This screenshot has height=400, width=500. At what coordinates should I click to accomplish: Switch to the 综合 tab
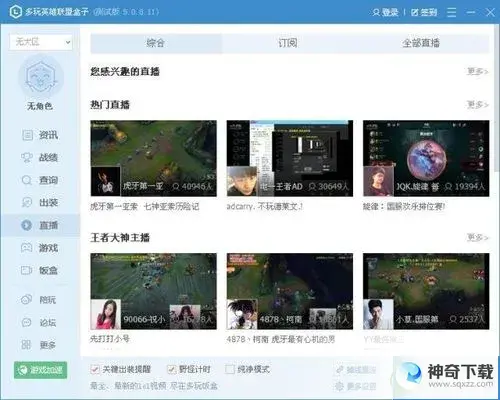[x=156, y=43]
